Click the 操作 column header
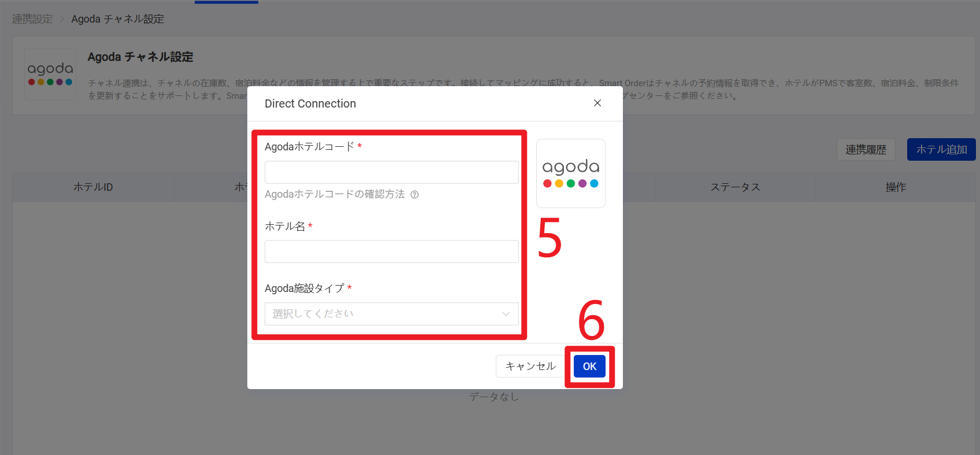 pyautogui.click(x=895, y=187)
